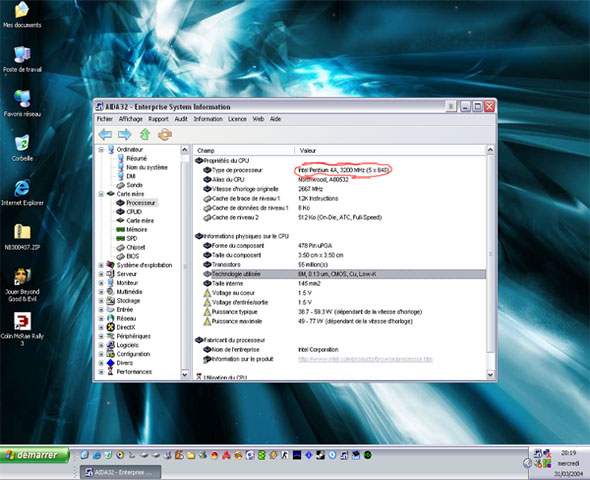Image resolution: width=590 pixels, height=480 pixels.
Task: Launch Colin McRae Rally 3 shortcut
Action: [22, 329]
